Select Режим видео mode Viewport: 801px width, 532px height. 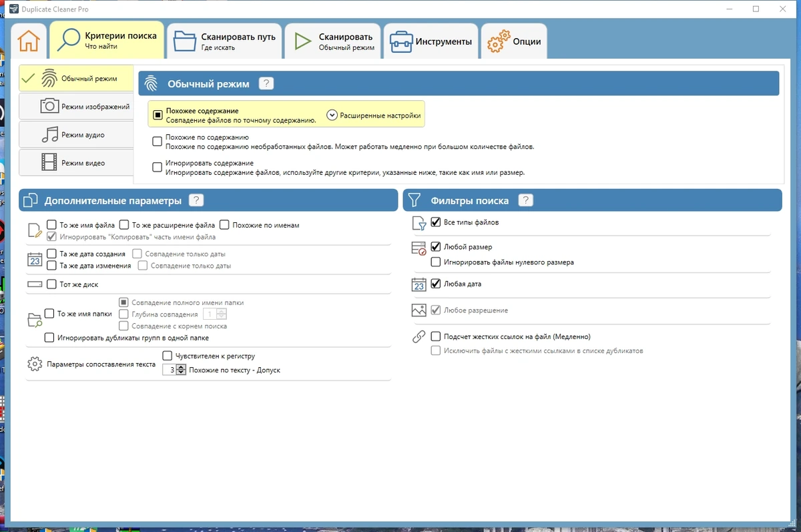coord(76,162)
